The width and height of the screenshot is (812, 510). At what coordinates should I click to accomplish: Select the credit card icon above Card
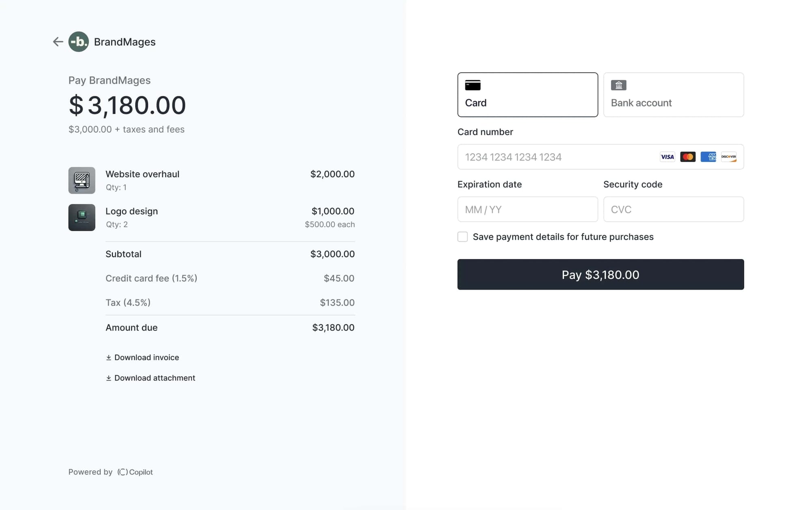472,85
